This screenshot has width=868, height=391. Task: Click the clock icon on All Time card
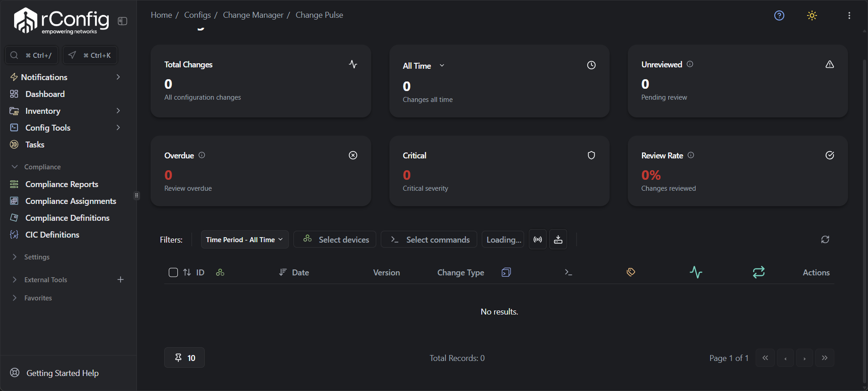591,65
